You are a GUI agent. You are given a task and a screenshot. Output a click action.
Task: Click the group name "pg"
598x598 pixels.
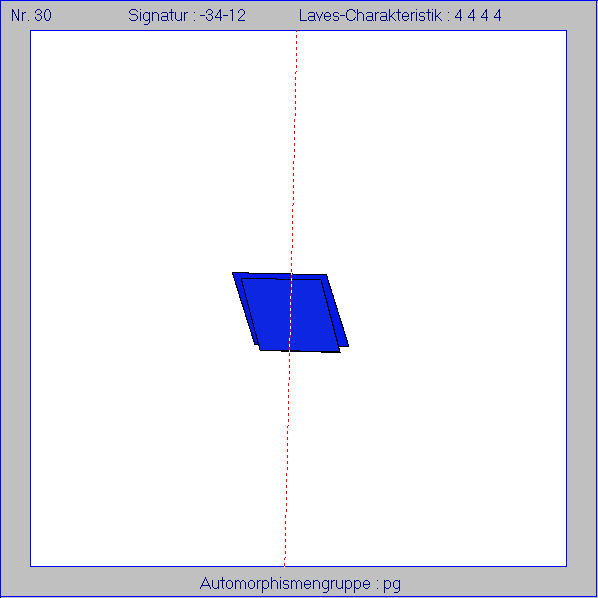[x=392, y=584]
